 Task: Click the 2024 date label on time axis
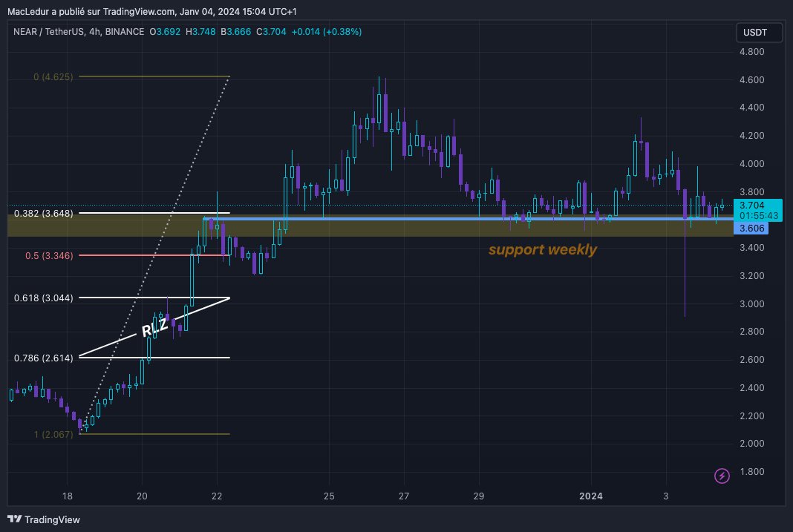(x=591, y=496)
